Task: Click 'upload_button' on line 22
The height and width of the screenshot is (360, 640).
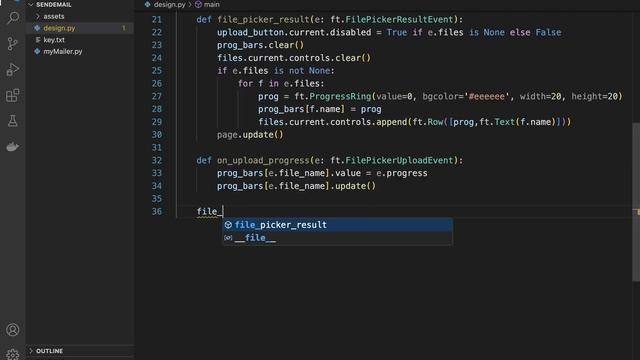Action: [x=250, y=32]
